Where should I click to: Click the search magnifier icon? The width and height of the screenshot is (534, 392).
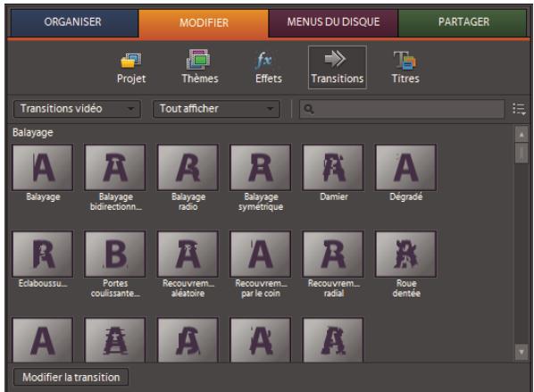[309, 109]
